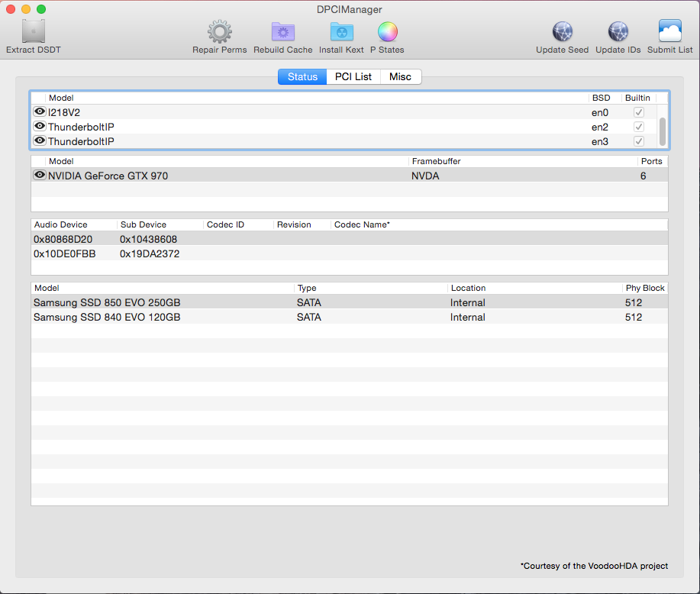The image size is (700, 594).
Task: Click the Extract DSDT toolbar icon
Action: pos(33,32)
